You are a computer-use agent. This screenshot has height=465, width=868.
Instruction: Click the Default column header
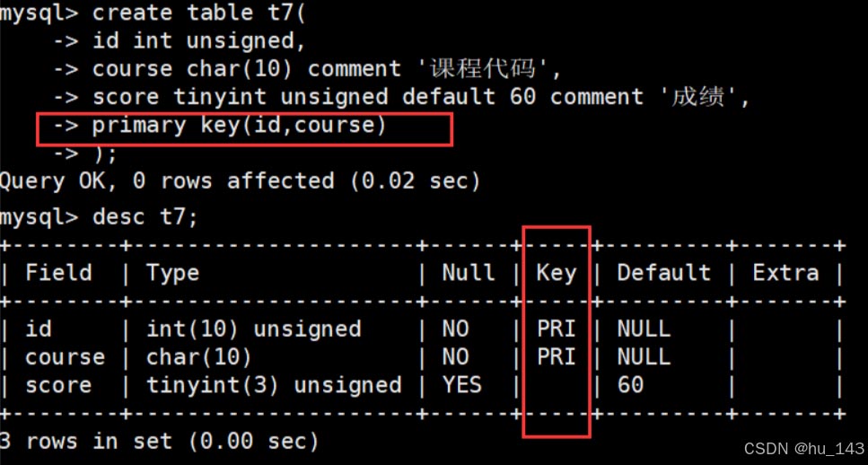coord(663,273)
